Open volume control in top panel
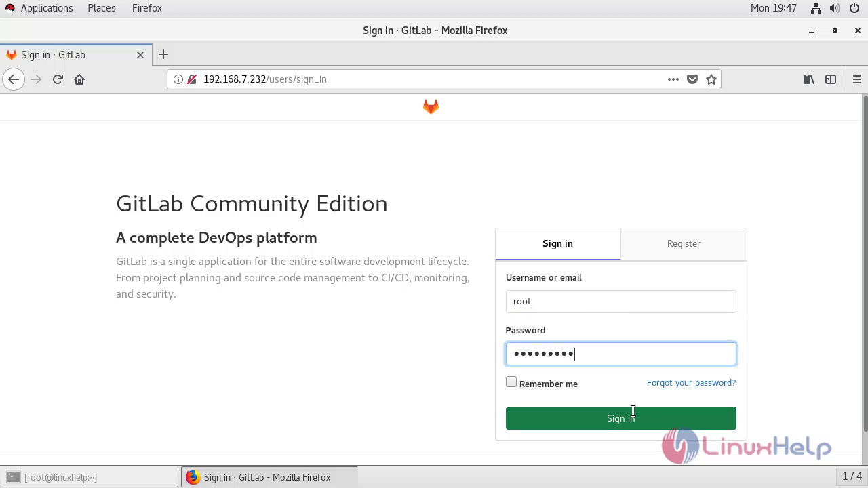Viewport: 868px width, 488px height. [x=835, y=8]
